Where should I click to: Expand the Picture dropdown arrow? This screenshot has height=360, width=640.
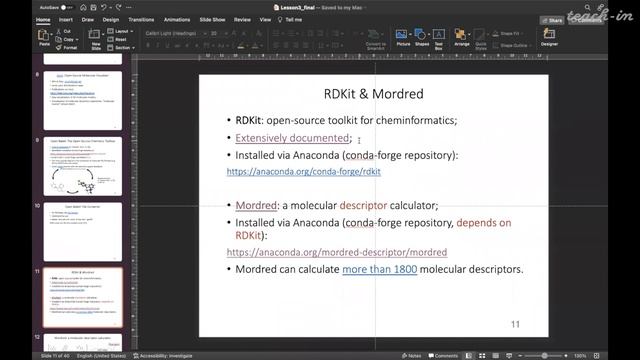[x=410, y=34]
